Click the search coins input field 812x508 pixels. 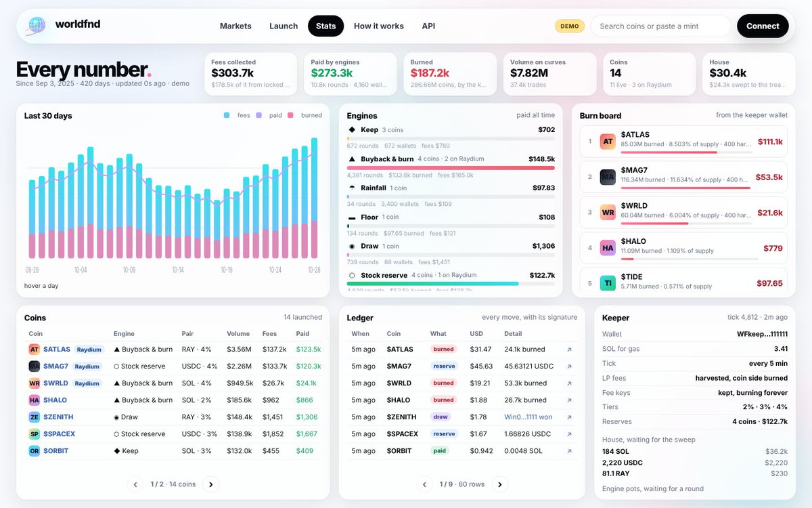660,26
